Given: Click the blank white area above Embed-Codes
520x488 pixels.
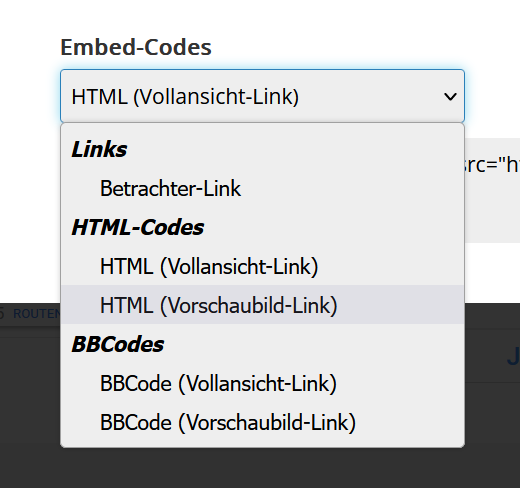Looking at the screenshot, I should coord(260,17).
